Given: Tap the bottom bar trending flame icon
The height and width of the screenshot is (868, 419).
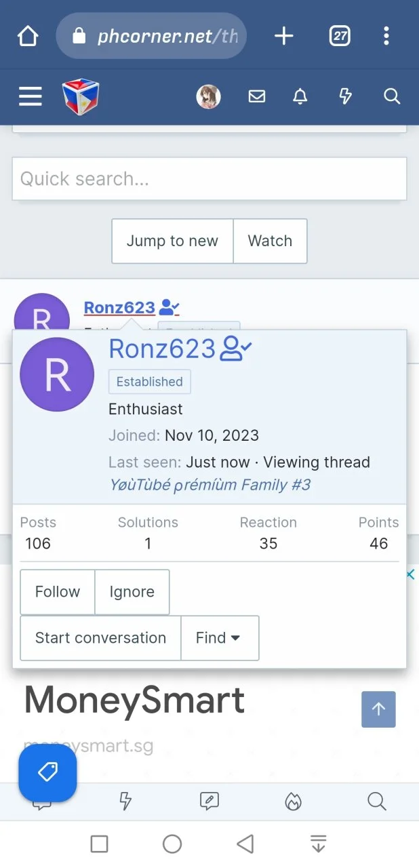Looking at the screenshot, I should (x=293, y=802).
